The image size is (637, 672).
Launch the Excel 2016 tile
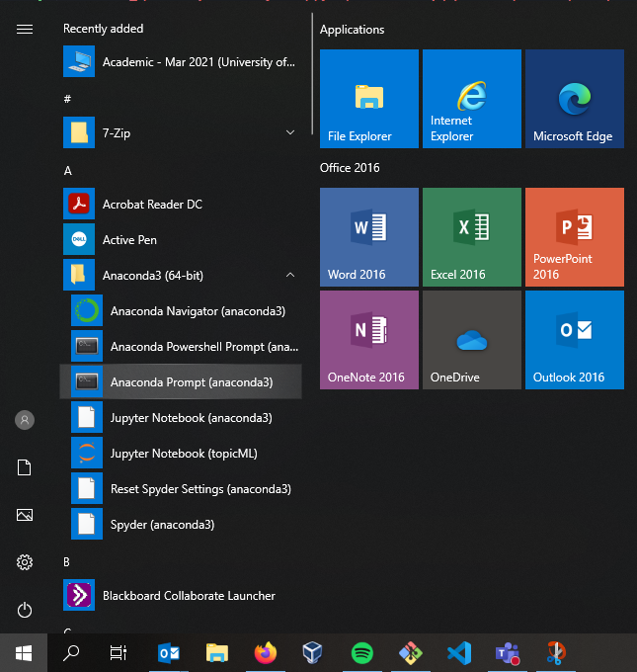(x=472, y=237)
